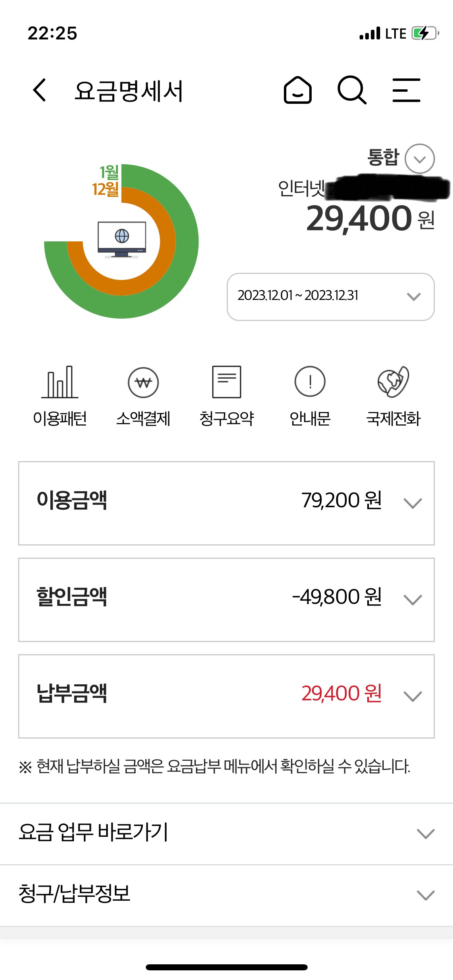Open the billing period date dropdown
This screenshot has width=453, height=980.
coord(331,296)
